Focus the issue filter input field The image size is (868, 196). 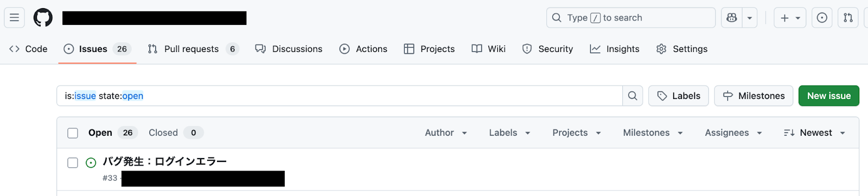click(x=340, y=96)
